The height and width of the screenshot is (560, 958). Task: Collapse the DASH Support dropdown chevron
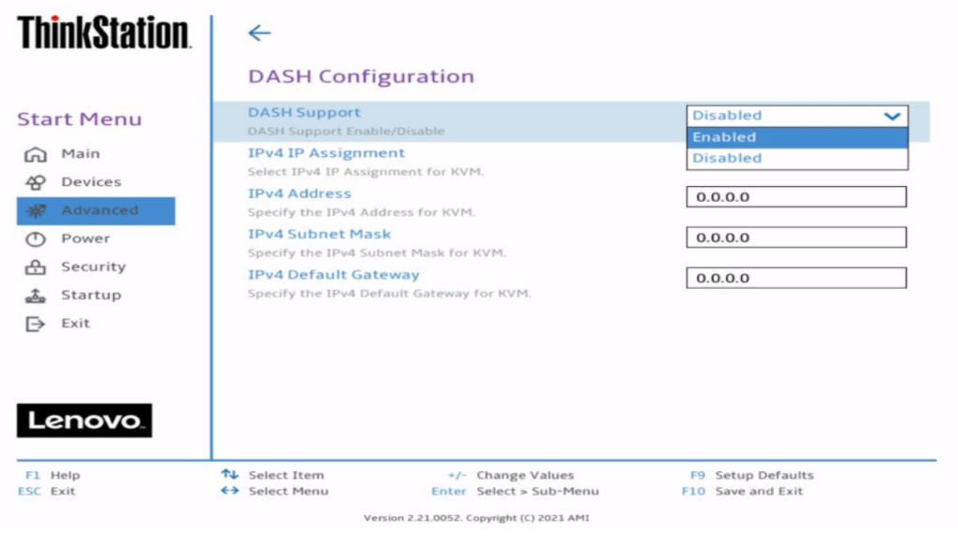(892, 116)
